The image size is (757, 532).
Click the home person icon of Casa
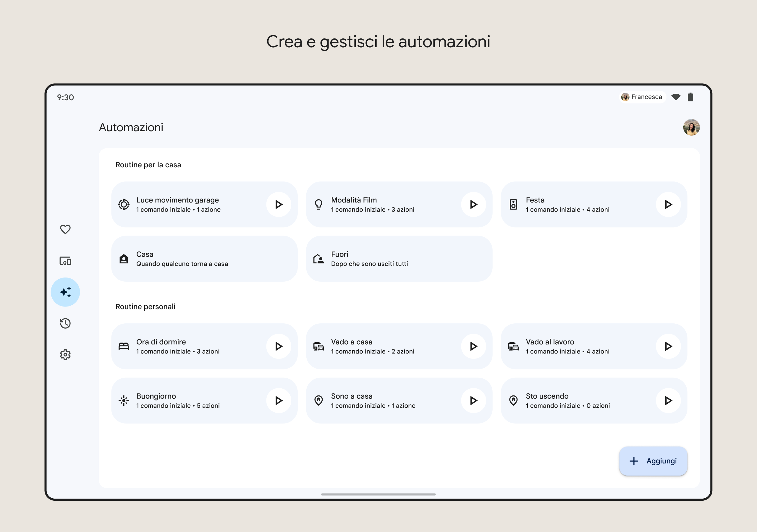coord(124,259)
